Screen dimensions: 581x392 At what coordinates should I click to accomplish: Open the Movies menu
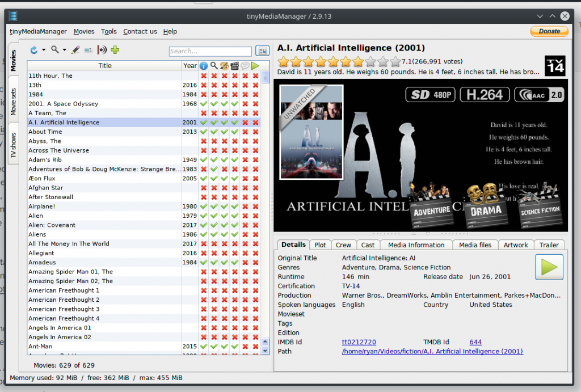(84, 32)
